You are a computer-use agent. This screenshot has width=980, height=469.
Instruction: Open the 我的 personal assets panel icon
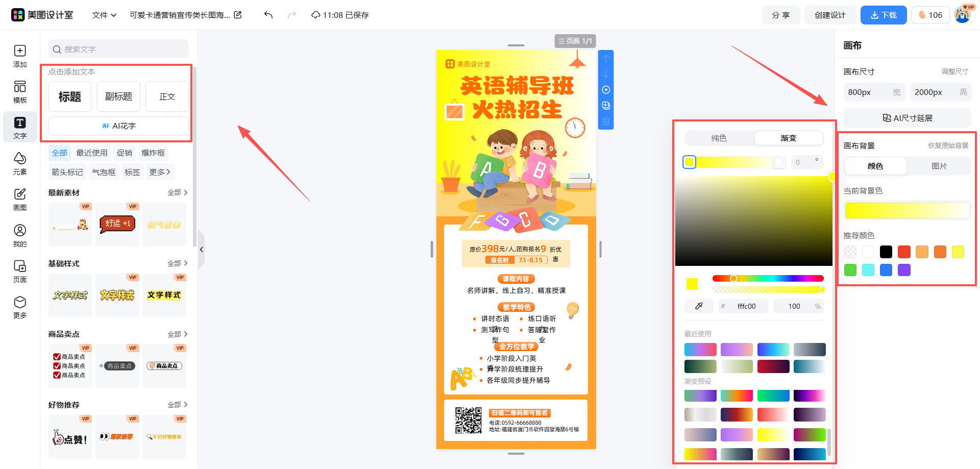19,235
